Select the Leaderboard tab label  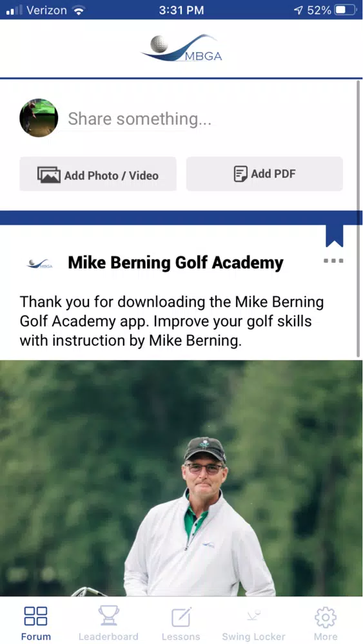(x=108, y=637)
